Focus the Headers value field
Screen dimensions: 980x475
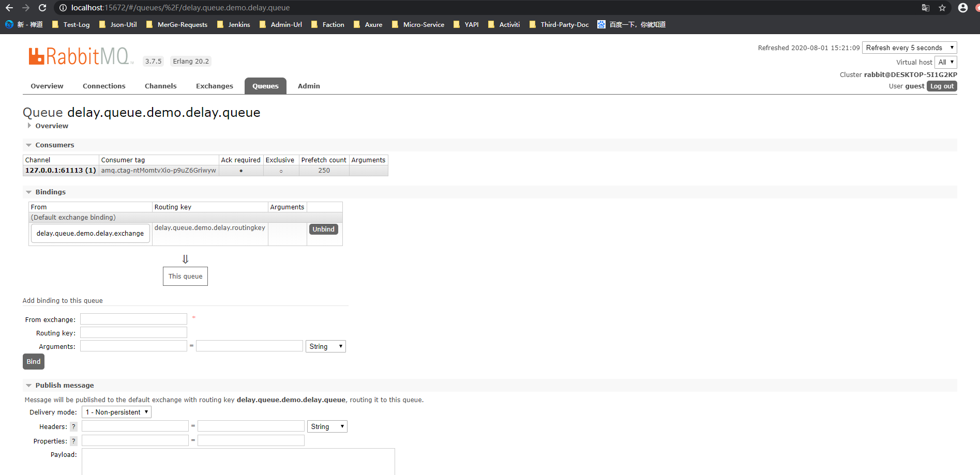(x=251, y=426)
